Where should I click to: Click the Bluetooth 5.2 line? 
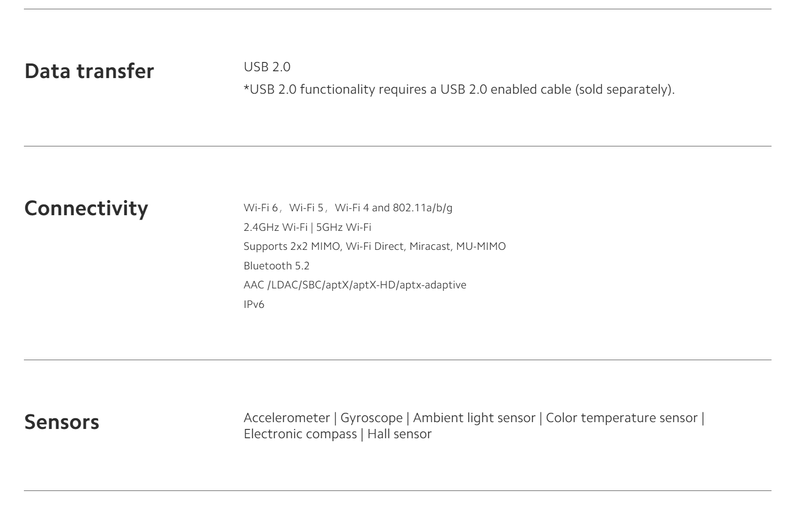click(277, 266)
